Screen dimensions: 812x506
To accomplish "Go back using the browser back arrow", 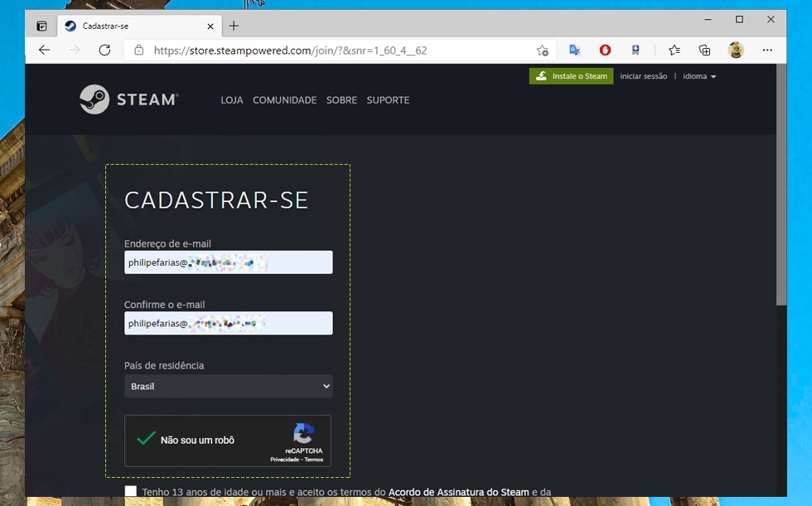I will pos(45,51).
